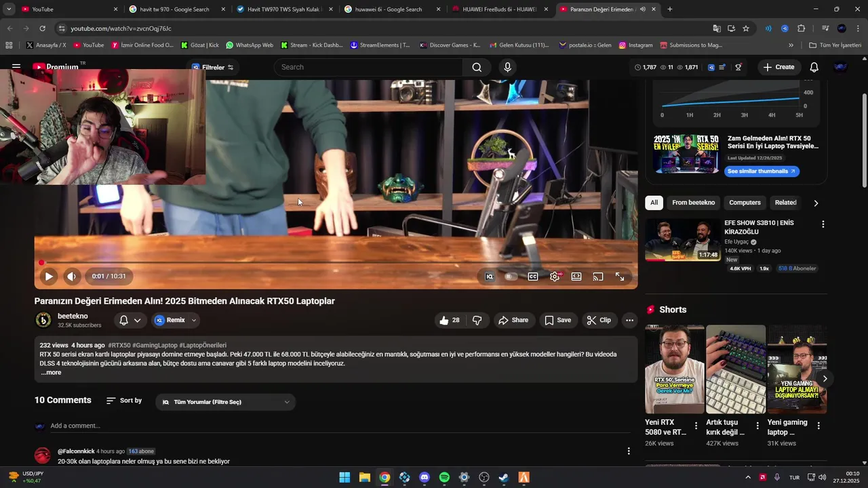868x488 pixels.
Task: Open Chrome media control icon
Action: point(825,28)
